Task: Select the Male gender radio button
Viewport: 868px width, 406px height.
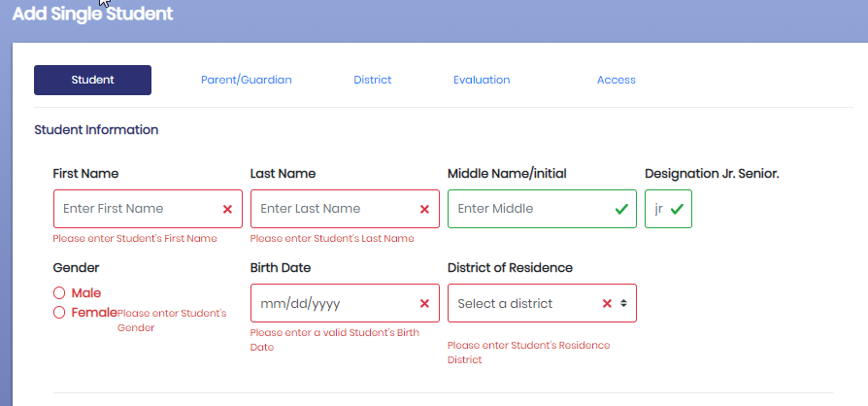Action: point(59,292)
